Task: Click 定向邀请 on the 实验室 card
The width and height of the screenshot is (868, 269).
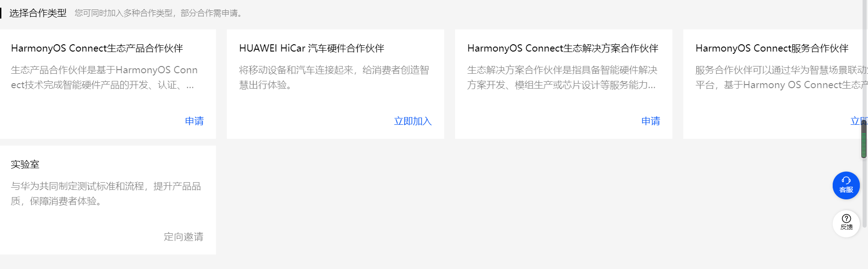Action: point(183,237)
